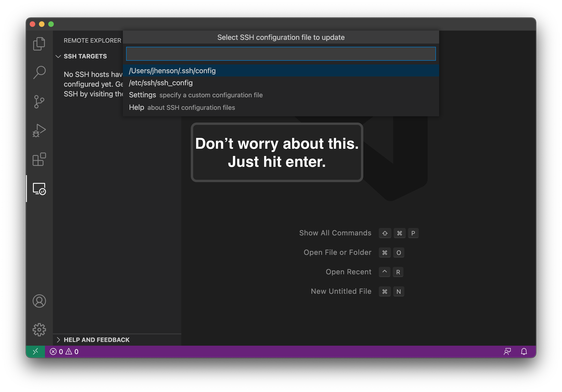Open the Manage gear icon
562x392 pixels.
[39, 330]
